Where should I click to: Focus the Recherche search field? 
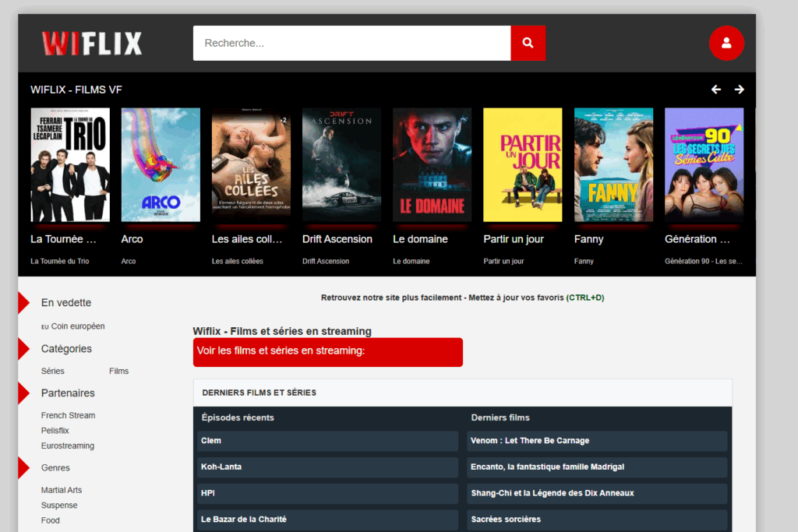351,44
